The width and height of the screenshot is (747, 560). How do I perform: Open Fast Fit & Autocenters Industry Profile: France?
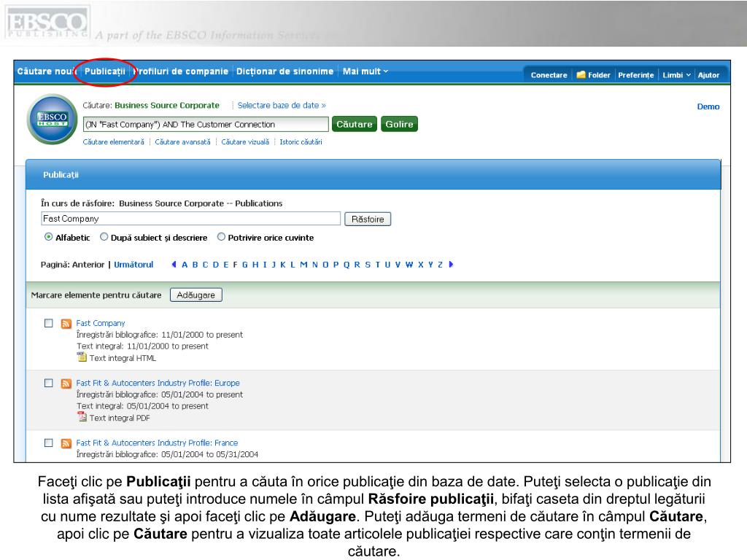click(x=157, y=443)
